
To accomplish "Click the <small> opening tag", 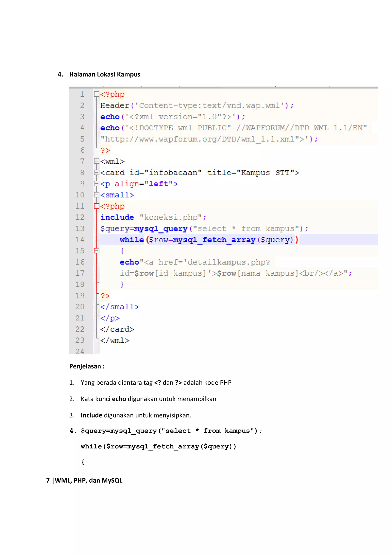I will (x=117, y=195).
